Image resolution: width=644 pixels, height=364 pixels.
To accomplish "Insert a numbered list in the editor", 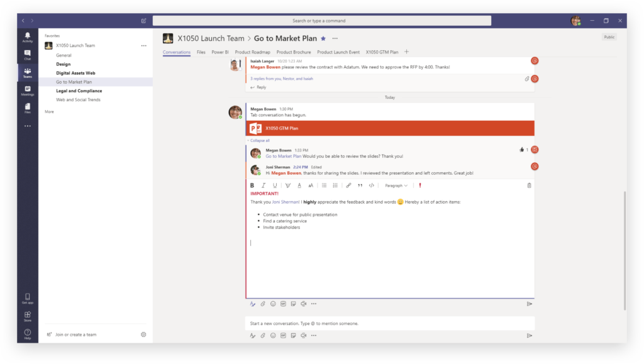I will [335, 185].
